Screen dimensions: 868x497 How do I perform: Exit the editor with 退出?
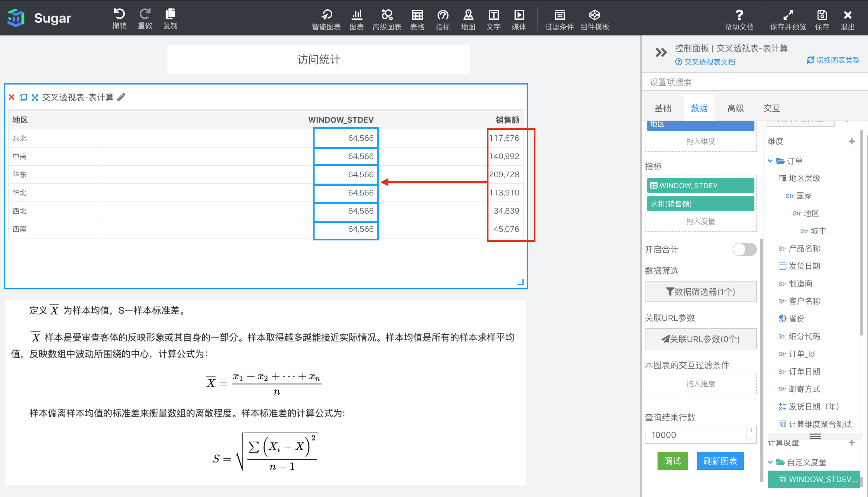847,19
